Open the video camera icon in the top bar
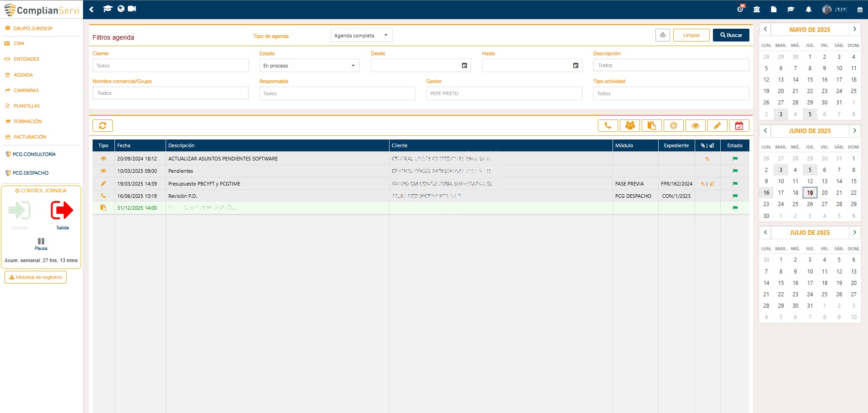This screenshot has height=413, width=868. click(132, 9)
